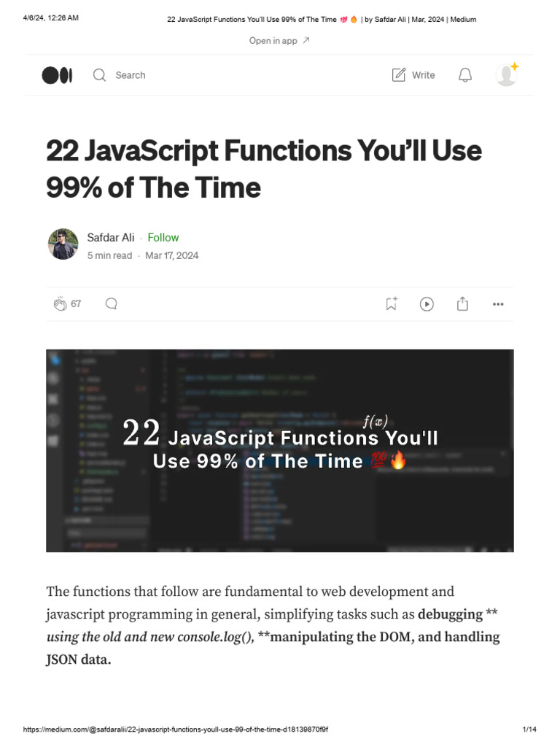Open the article cover image
The width and height of the screenshot is (560, 747).
click(x=279, y=450)
